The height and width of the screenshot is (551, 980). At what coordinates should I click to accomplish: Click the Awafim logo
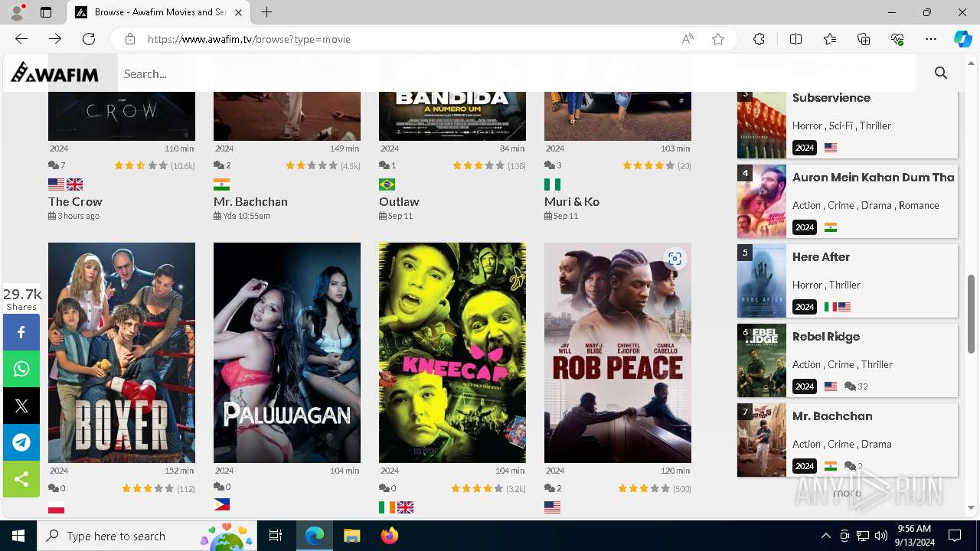54,73
